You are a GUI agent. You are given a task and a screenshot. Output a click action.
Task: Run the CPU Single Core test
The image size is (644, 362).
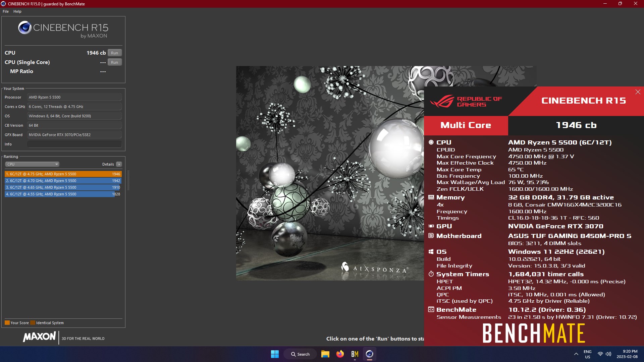click(x=114, y=62)
